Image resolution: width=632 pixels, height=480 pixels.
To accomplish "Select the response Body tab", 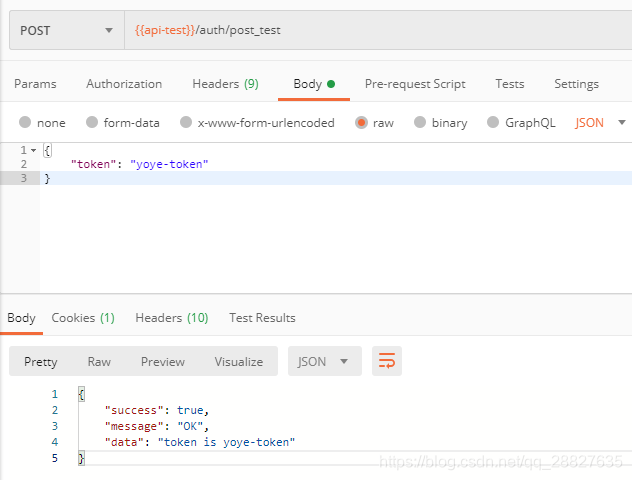I will click(21, 318).
